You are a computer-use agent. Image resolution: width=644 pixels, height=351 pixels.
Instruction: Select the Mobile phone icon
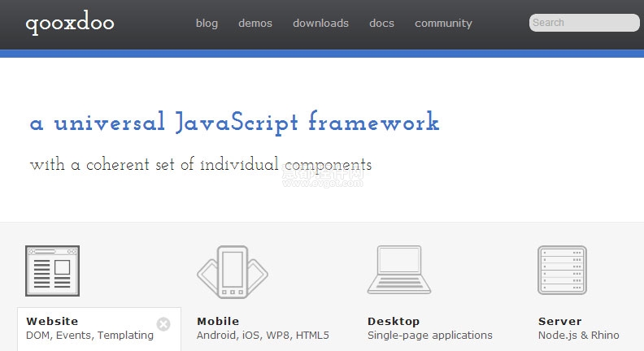[x=233, y=271]
